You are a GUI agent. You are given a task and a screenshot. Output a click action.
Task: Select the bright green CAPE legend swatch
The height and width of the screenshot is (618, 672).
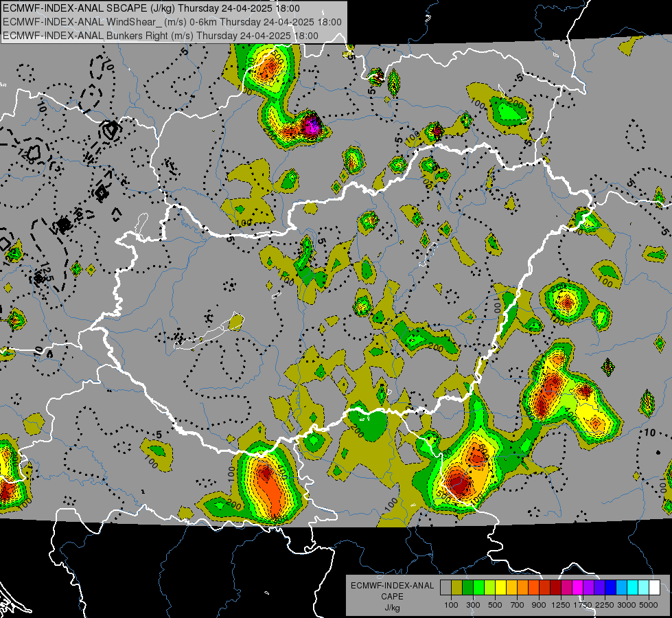(x=478, y=587)
